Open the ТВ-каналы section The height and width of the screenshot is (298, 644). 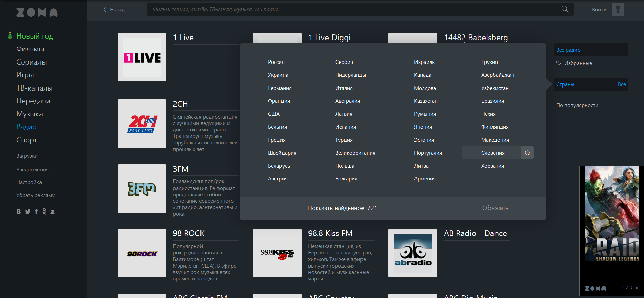pos(34,88)
